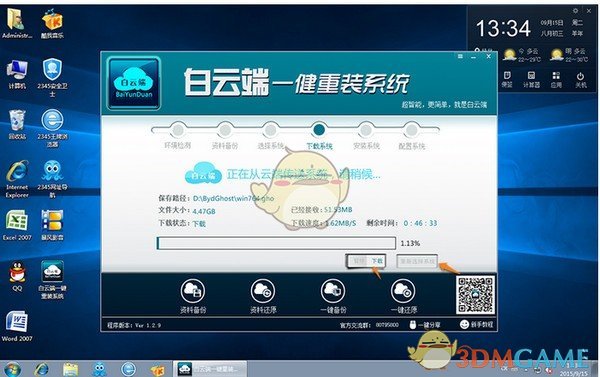Click file size 4.47GB value
600x377 pixels.
coord(204,211)
